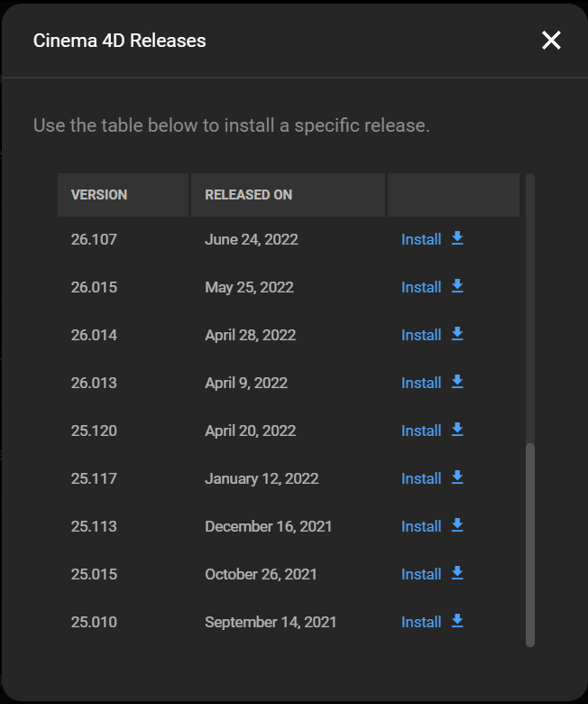Install release 25.010 via Install link

421,622
